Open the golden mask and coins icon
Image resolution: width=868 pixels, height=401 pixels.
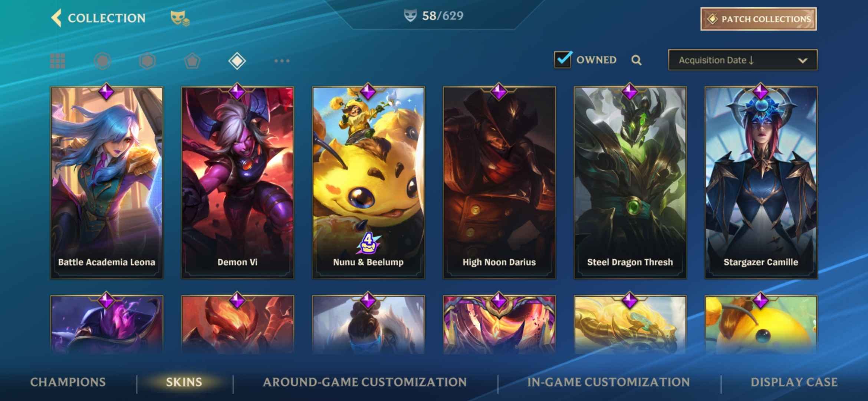tap(180, 18)
